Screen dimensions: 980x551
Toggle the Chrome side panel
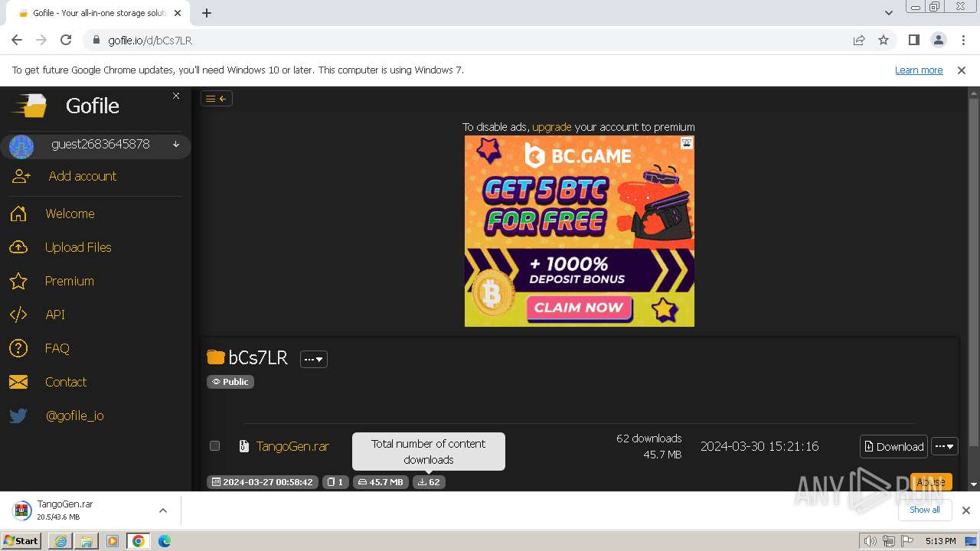click(x=913, y=40)
